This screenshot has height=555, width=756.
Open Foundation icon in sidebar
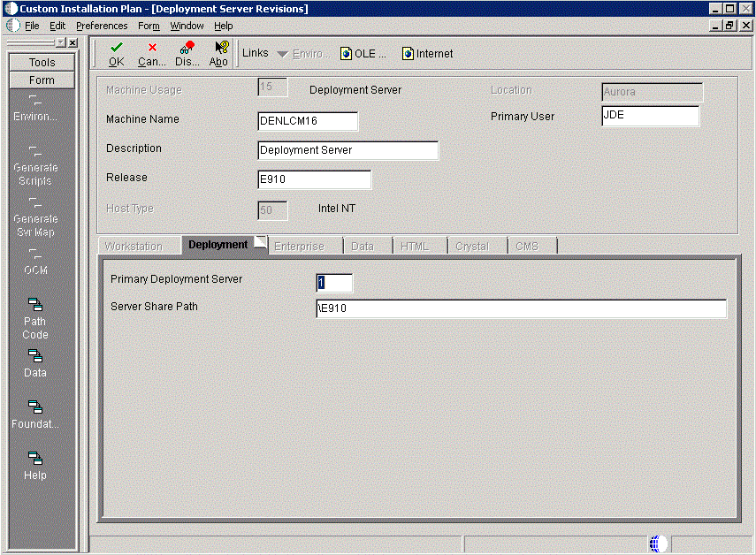point(35,407)
